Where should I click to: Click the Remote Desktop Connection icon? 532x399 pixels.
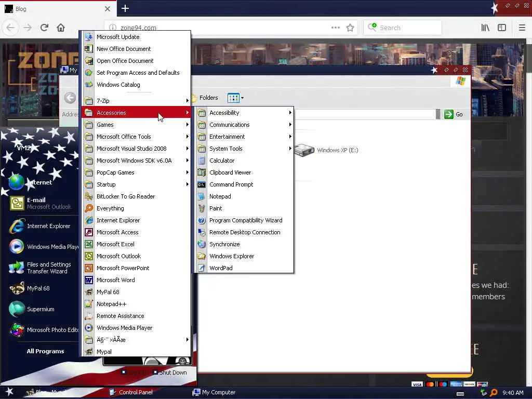pos(202,232)
